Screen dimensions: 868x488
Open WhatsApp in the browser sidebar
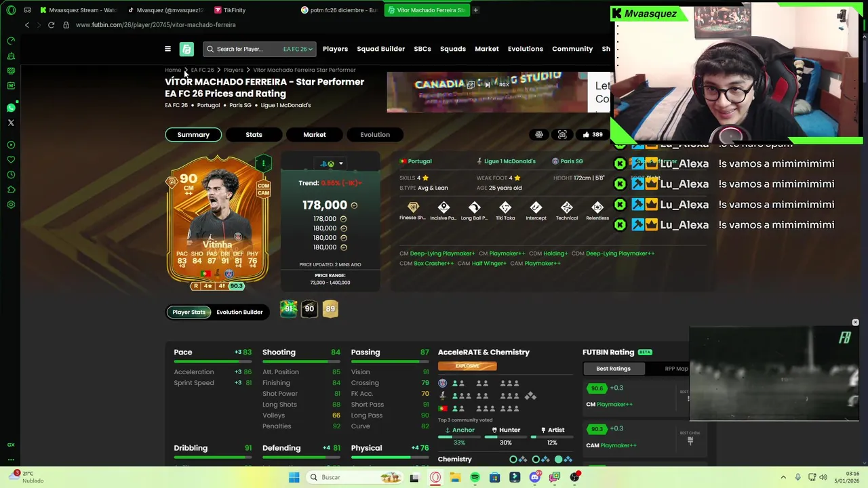pyautogui.click(x=11, y=108)
